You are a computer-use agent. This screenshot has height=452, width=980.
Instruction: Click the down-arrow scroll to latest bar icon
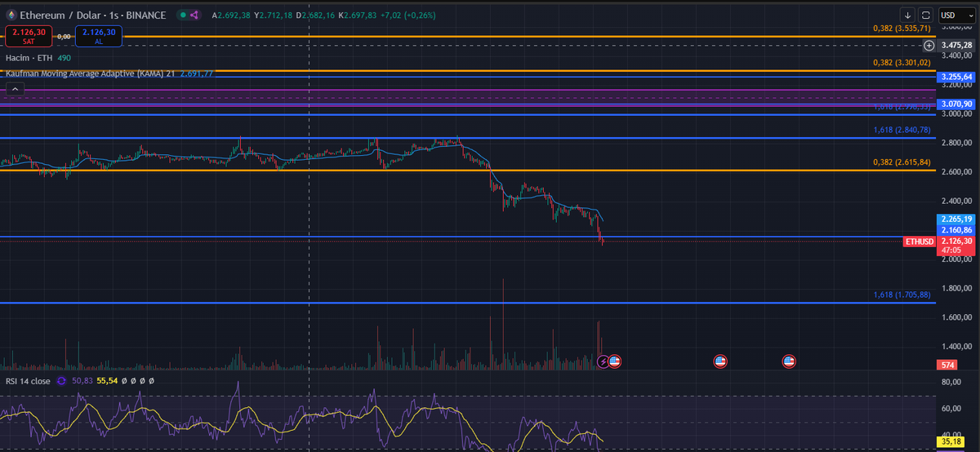coord(908,15)
